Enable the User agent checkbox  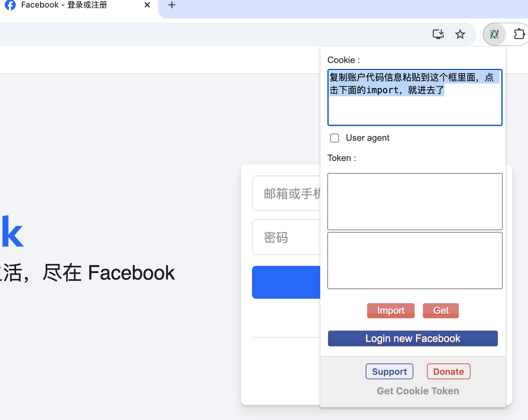pyautogui.click(x=335, y=138)
